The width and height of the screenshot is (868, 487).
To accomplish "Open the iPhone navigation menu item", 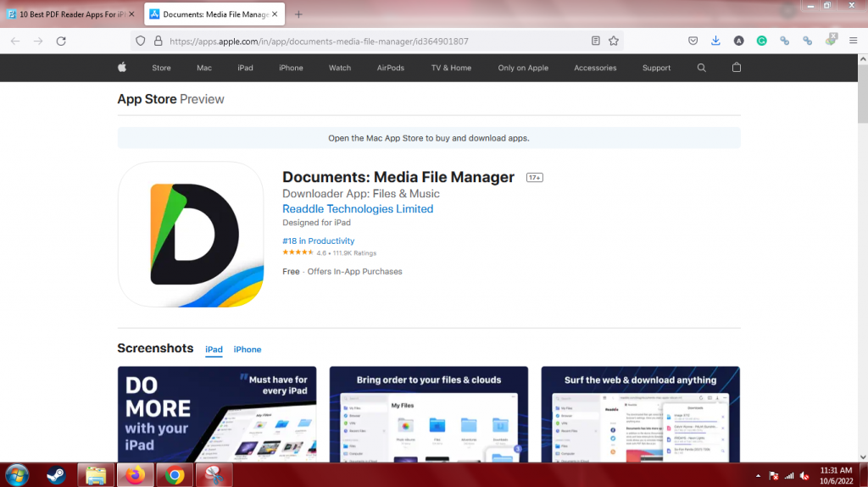I will pyautogui.click(x=292, y=68).
